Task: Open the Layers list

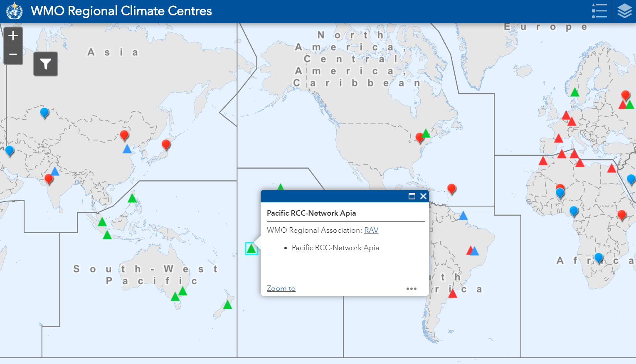Action: 624,11
